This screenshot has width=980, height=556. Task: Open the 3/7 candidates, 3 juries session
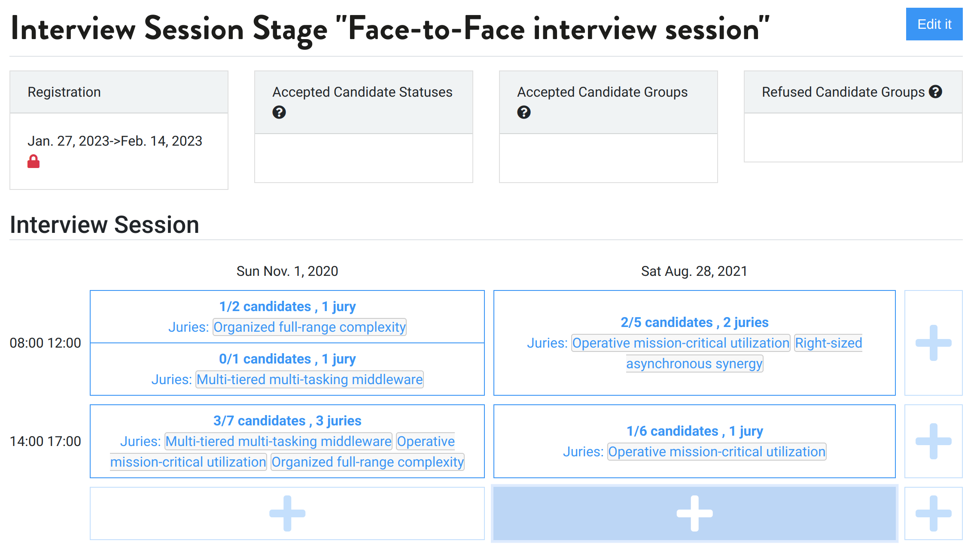pyautogui.click(x=287, y=421)
